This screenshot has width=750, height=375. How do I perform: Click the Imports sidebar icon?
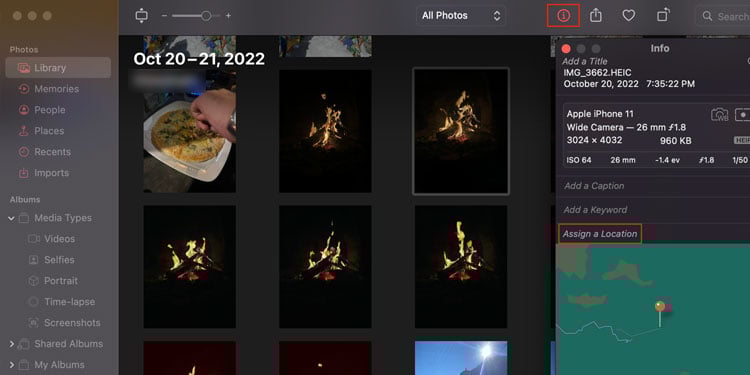tap(23, 173)
